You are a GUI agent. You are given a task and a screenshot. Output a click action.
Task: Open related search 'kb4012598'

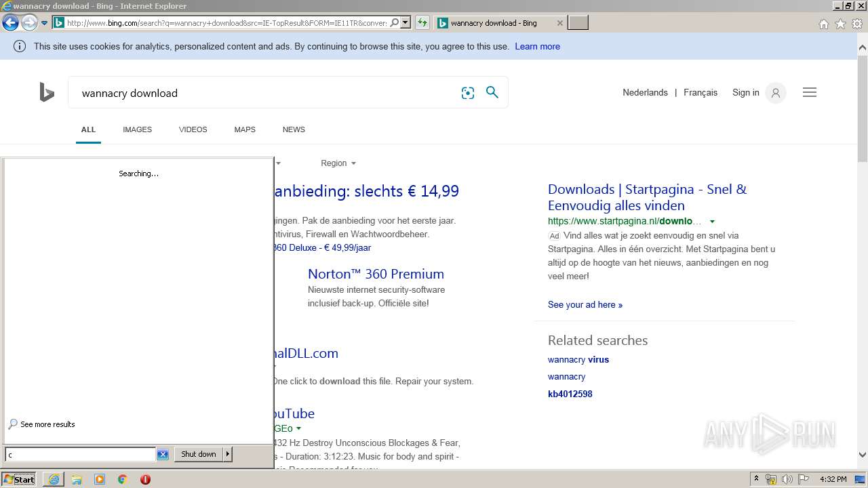tap(570, 394)
